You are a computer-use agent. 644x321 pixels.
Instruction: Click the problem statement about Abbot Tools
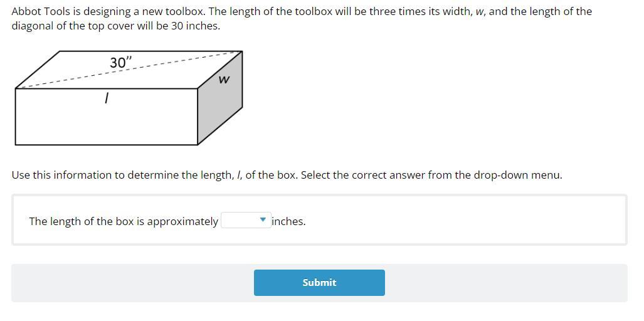pyautogui.click(x=302, y=19)
